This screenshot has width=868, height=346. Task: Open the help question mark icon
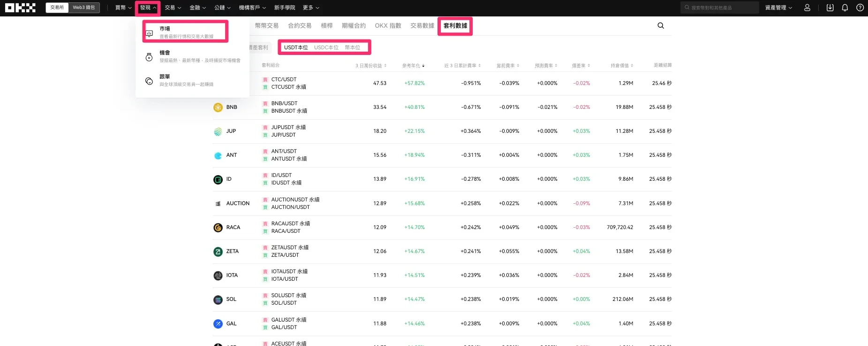pyautogui.click(x=860, y=8)
